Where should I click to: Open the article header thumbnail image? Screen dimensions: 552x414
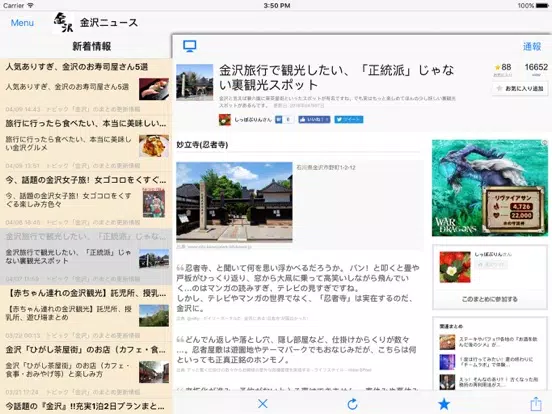[195, 82]
